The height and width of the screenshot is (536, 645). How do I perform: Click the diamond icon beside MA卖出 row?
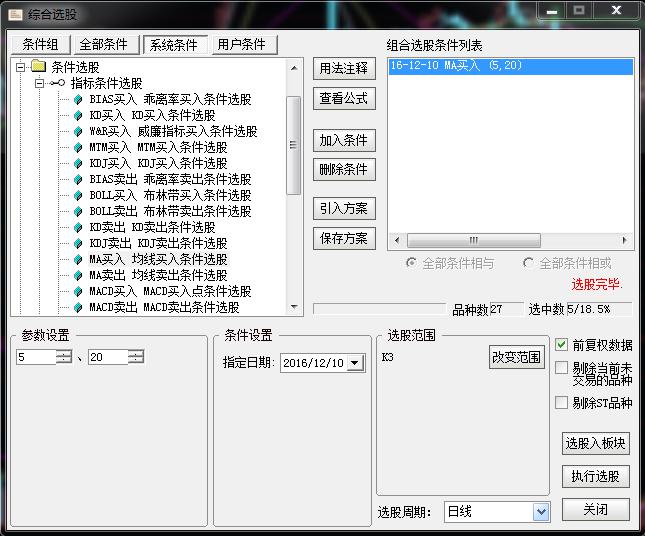(78, 276)
